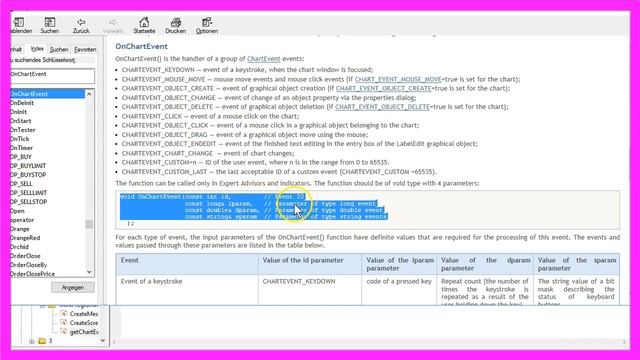Image resolution: width=640 pixels, height=360 pixels.
Task: Open the Startseite home icon
Action: (x=144, y=25)
